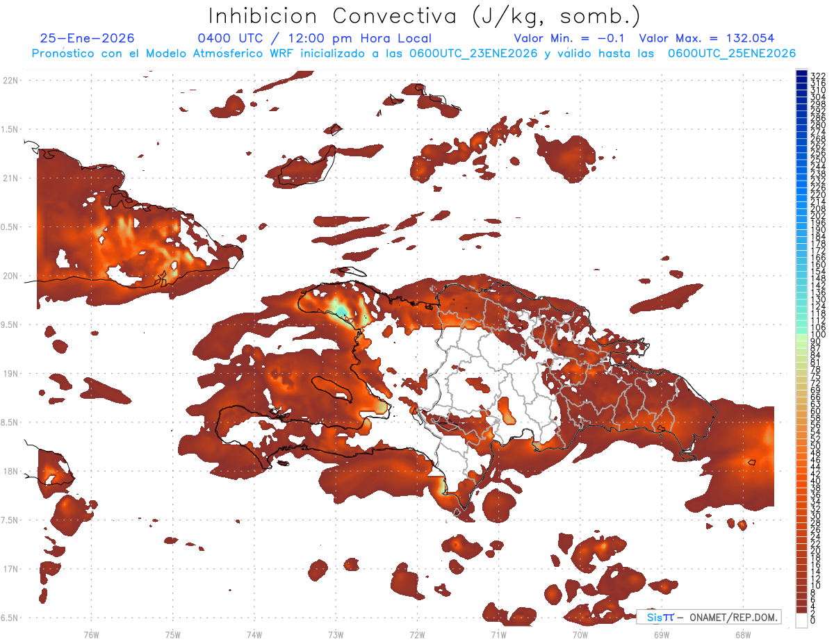Click the "20N" latitude label
The width and height of the screenshot is (834, 644).
11,276
